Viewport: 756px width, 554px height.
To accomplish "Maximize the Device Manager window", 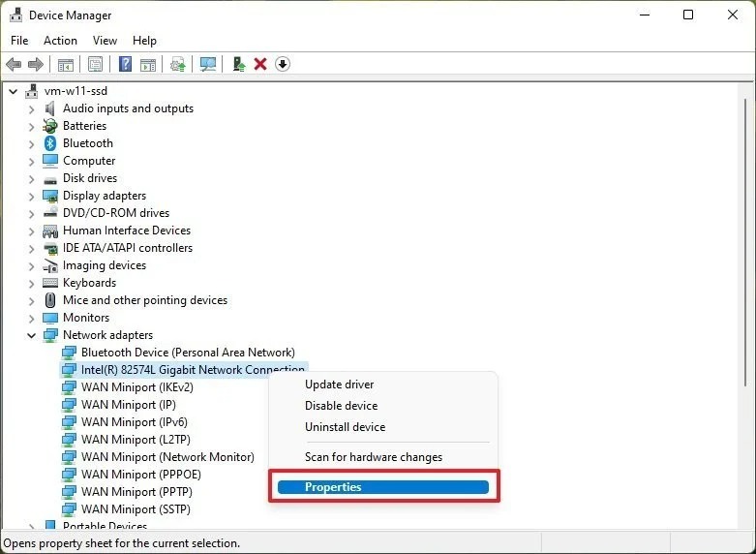I will coord(688,15).
